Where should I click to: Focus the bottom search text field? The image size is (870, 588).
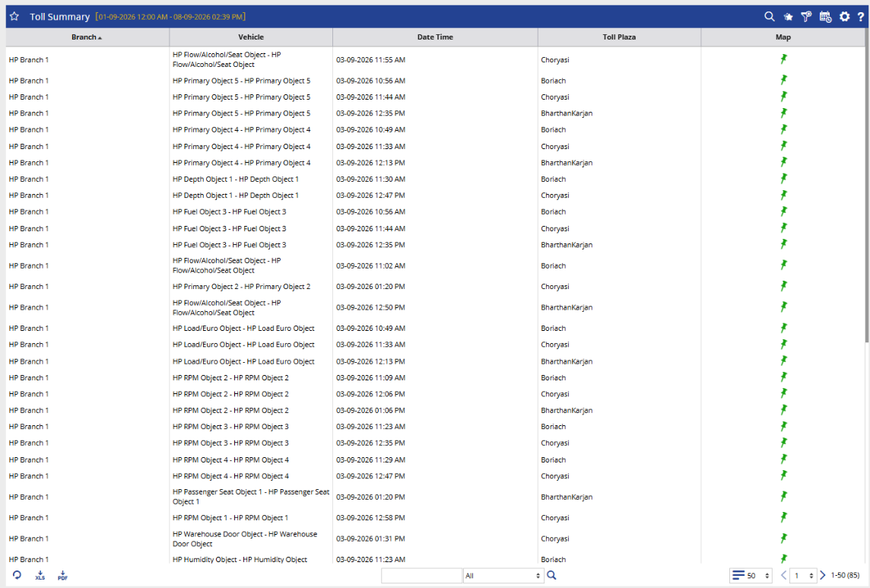click(x=421, y=576)
